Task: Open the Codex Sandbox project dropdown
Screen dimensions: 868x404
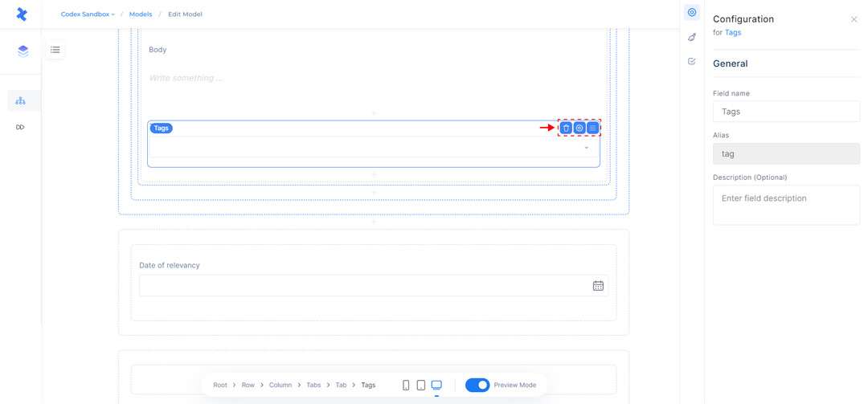Action: 88,14
